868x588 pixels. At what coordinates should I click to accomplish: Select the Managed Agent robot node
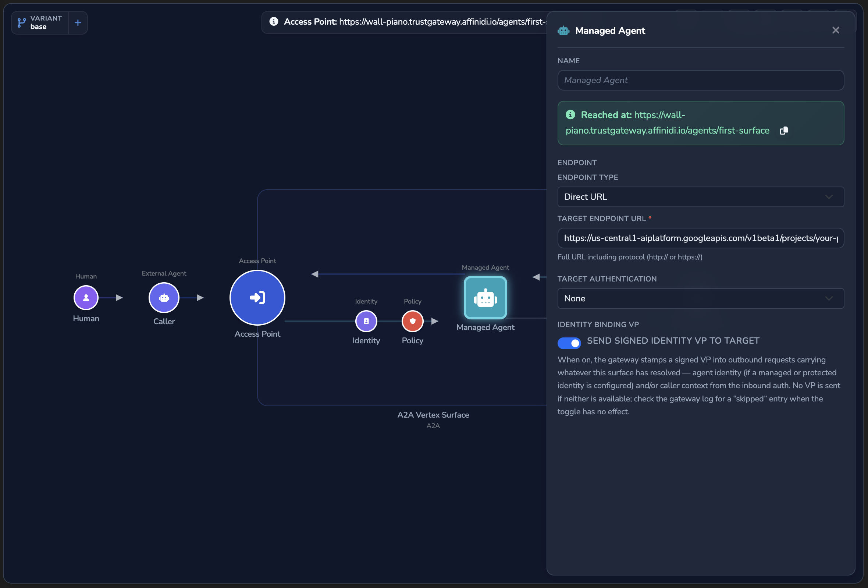[485, 298]
